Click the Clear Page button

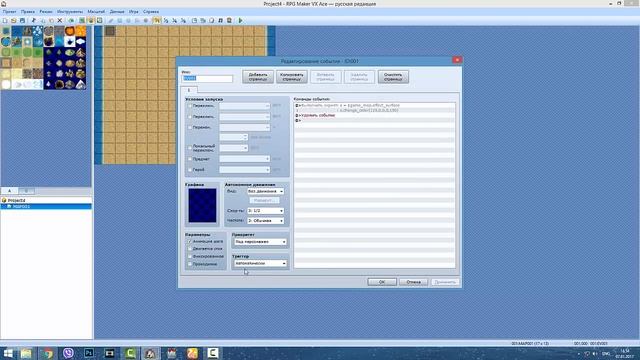click(x=393, y=77)
